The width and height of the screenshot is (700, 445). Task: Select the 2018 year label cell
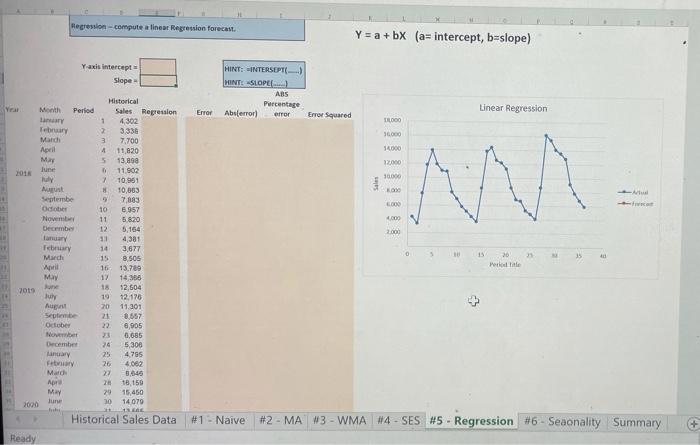[x=23, y=173]
